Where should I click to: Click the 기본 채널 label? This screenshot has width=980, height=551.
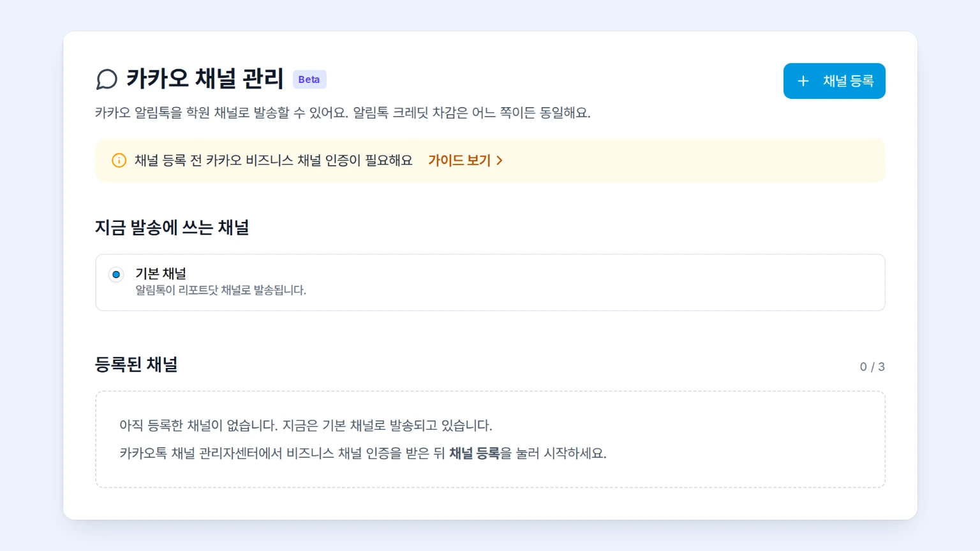pyautogui.click(x=161, y=274)
